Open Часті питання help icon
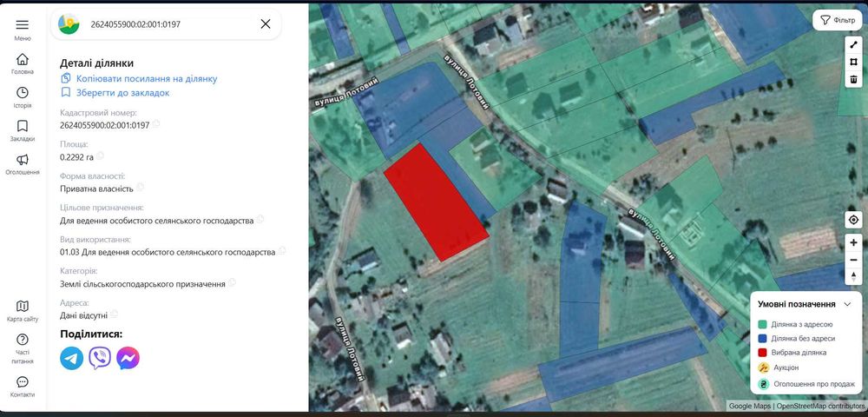868x417 pixels. pyautogui.click(x=23, y=340)
